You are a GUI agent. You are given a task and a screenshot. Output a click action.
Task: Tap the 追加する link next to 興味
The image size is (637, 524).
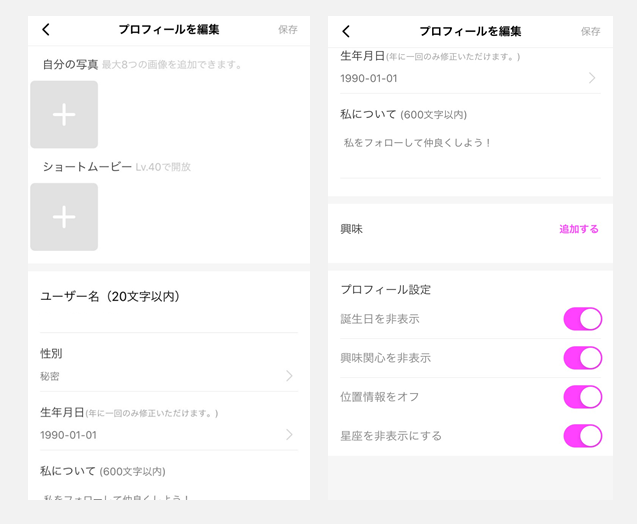coord(578,229)
